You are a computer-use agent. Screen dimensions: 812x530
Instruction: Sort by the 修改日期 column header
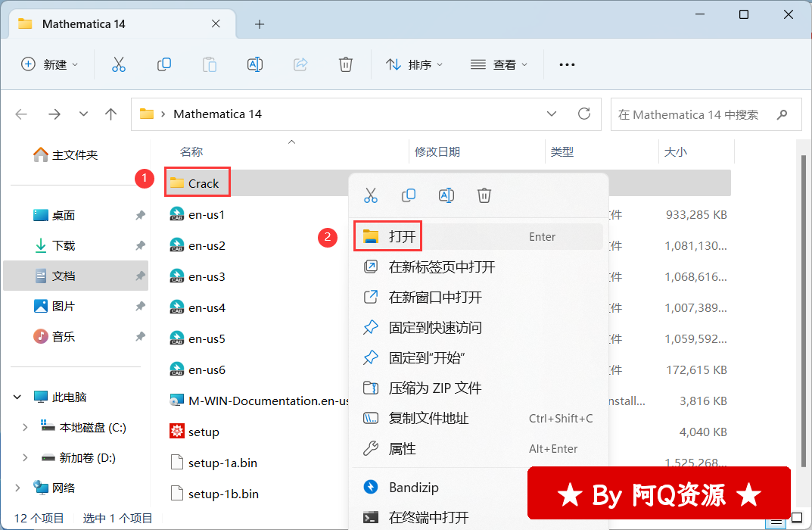[437, 151]
